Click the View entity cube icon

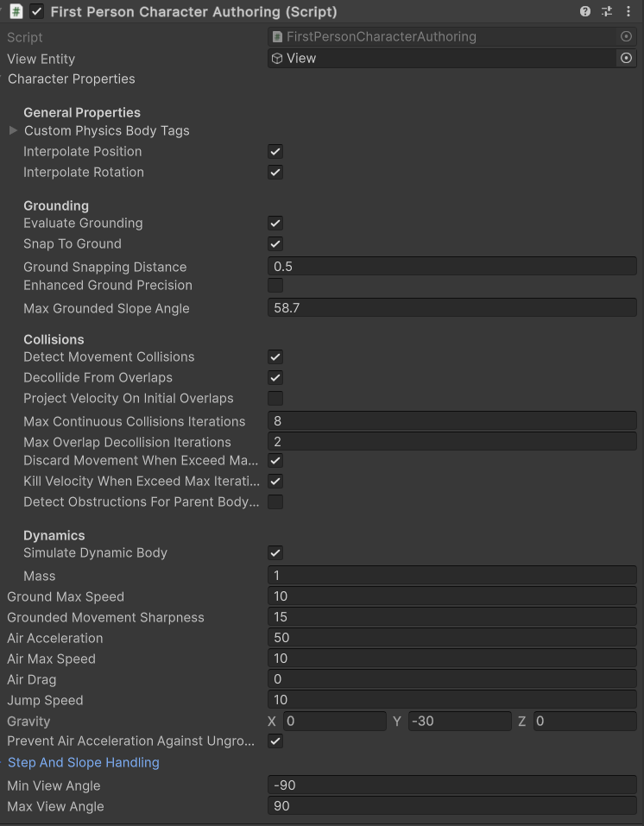277,59
